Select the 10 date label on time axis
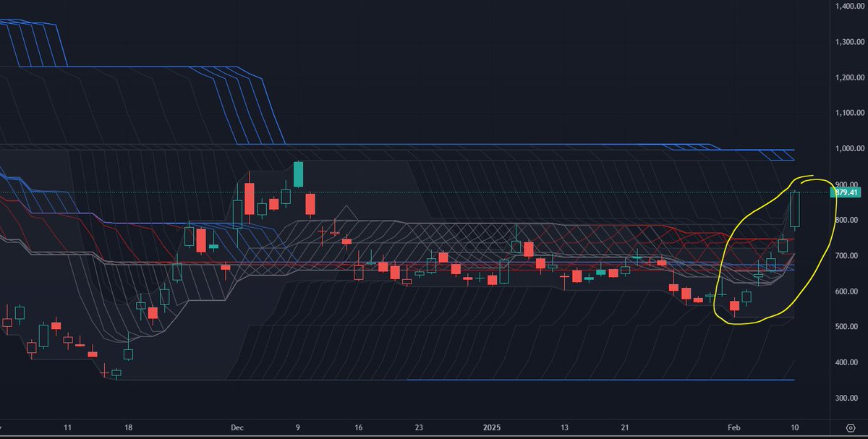 point(796,427)
